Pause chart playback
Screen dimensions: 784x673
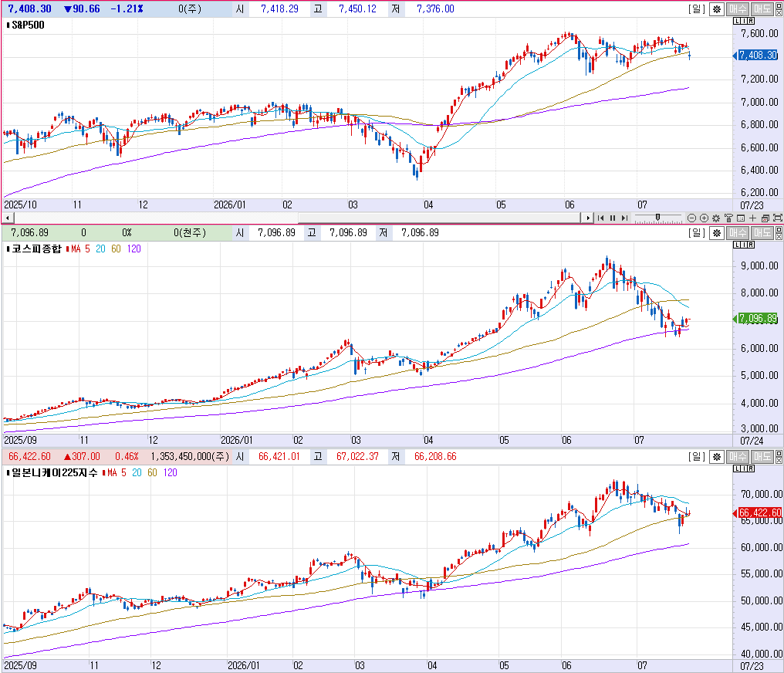click(613, 218)
